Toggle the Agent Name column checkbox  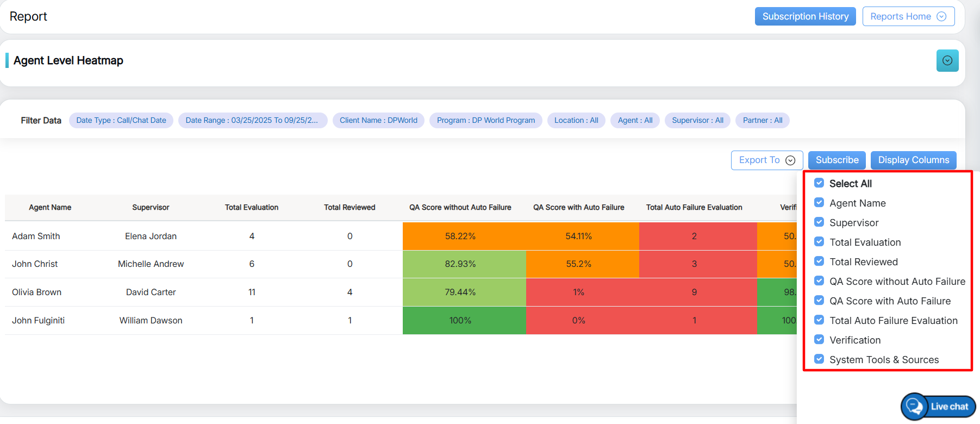tap(819, 203)
